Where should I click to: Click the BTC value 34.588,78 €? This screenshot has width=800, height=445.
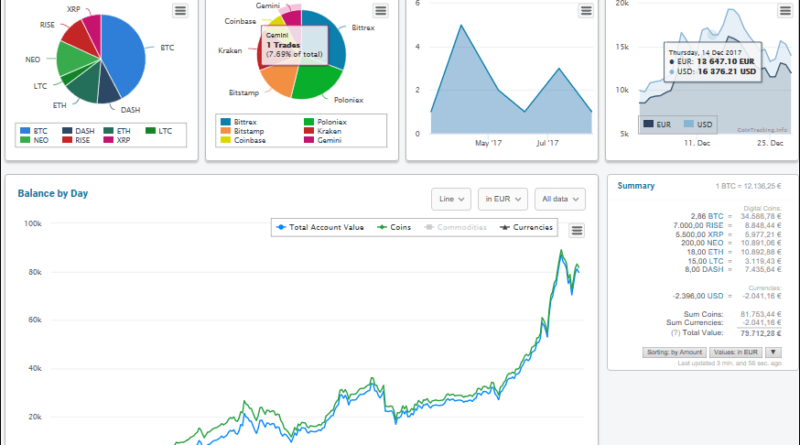[x=761, y=216]
